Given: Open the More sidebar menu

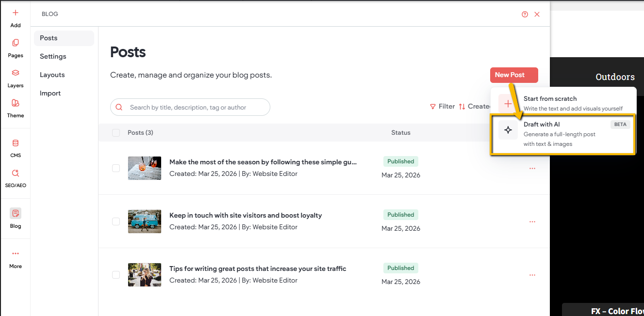Looking at the screenshot, I should pyautogui.click(x=16, y=254).
